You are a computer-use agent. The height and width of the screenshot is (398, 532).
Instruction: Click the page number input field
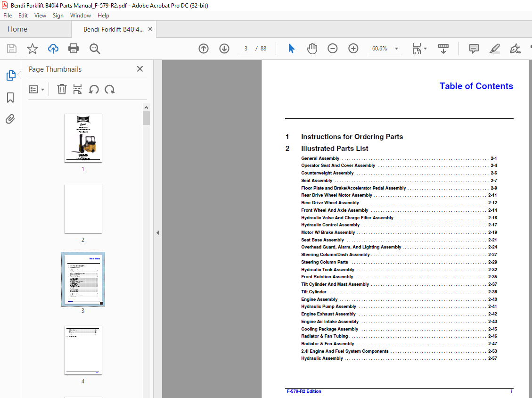pos(246,49)
